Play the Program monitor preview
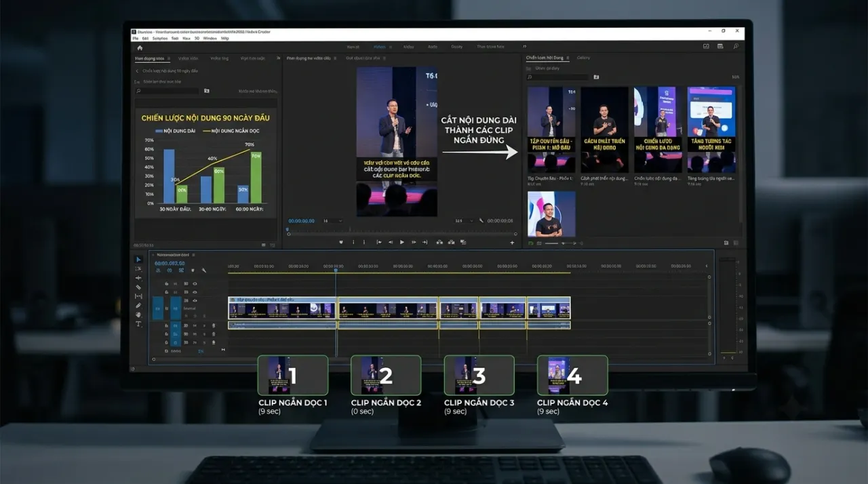The height and width of the screenshot is (484, 868). click(401, 242)
